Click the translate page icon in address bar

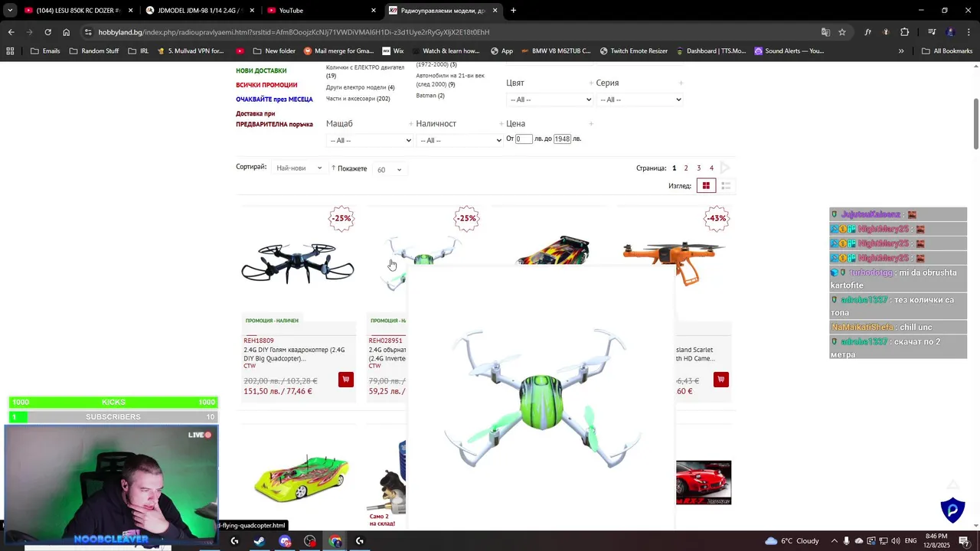(825, 32)
